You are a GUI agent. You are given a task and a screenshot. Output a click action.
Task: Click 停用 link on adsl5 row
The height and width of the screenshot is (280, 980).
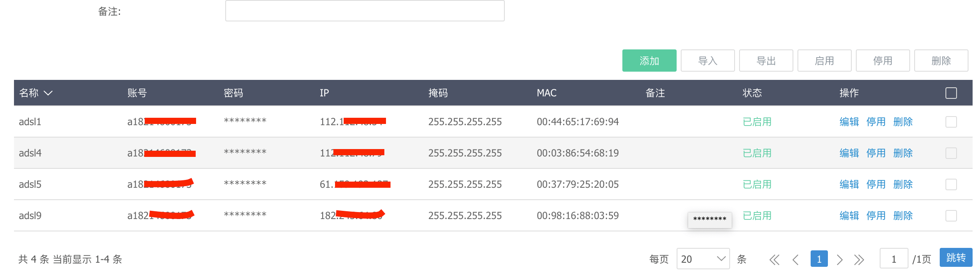pos(876,184)
